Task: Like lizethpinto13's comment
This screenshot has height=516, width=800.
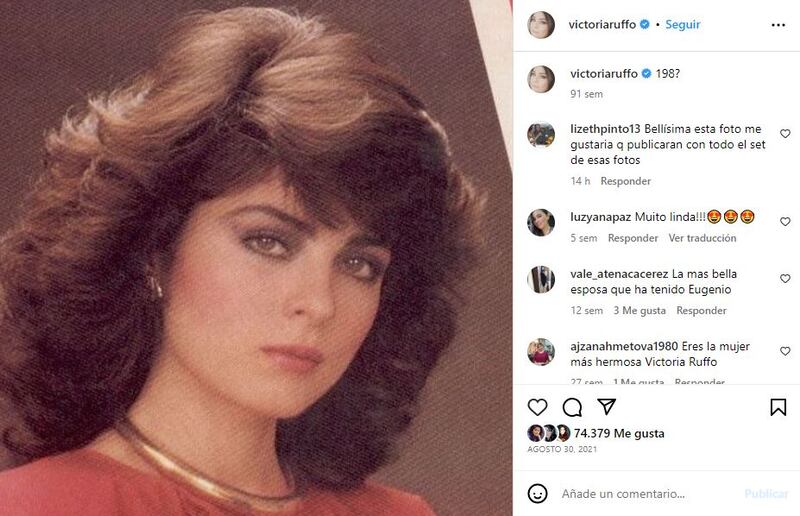Action: point(785,134)
